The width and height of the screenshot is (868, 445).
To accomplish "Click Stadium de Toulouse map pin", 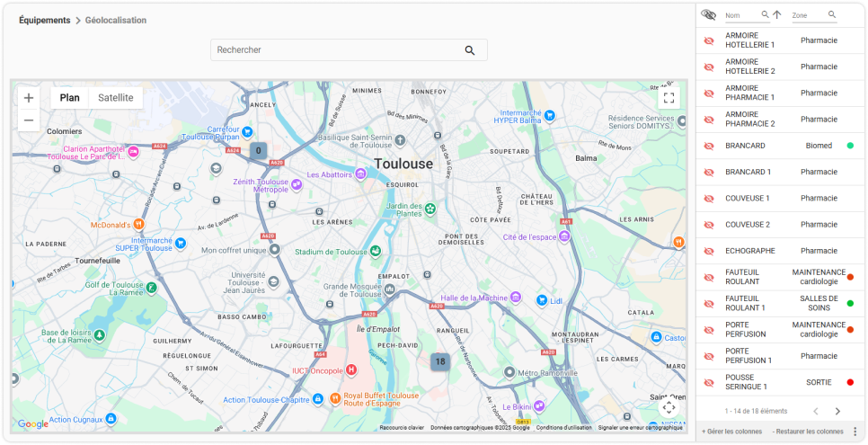I will (x=376, y=252).
